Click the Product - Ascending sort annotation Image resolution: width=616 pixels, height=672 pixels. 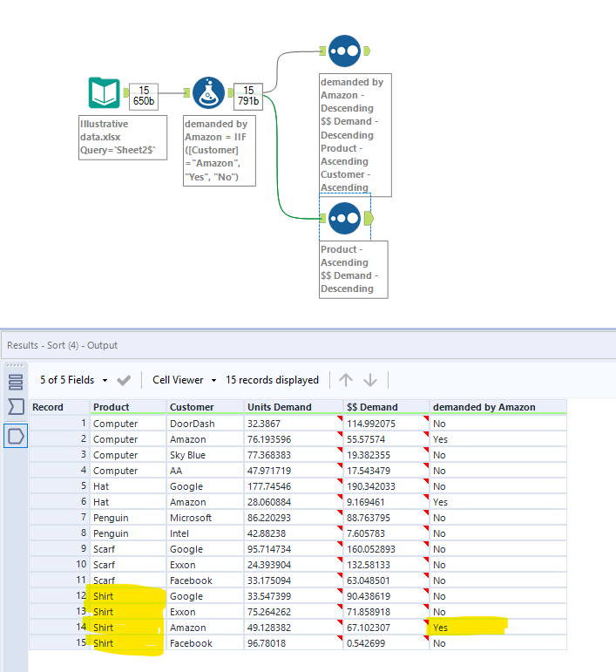tap(354, 269)
